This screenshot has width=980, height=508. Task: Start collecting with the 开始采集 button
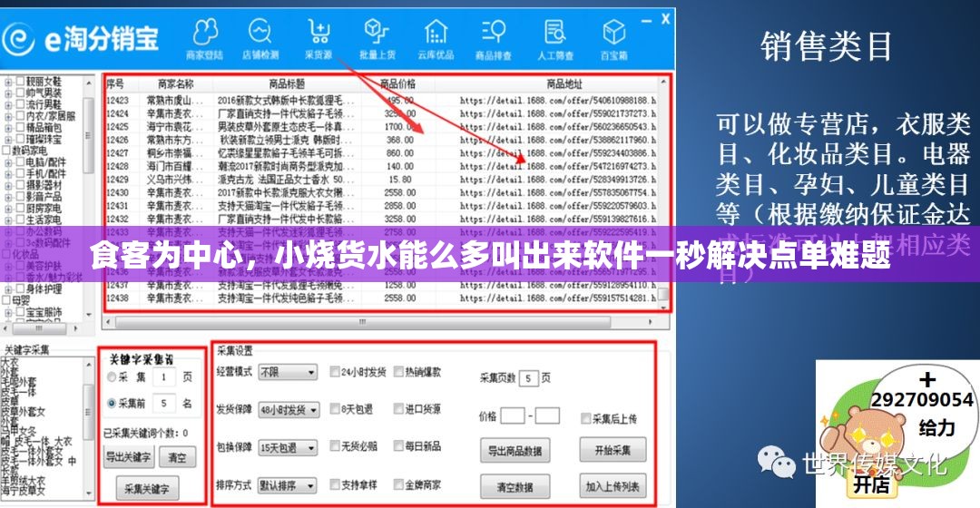pyautogui.click(x=612, y=450)
